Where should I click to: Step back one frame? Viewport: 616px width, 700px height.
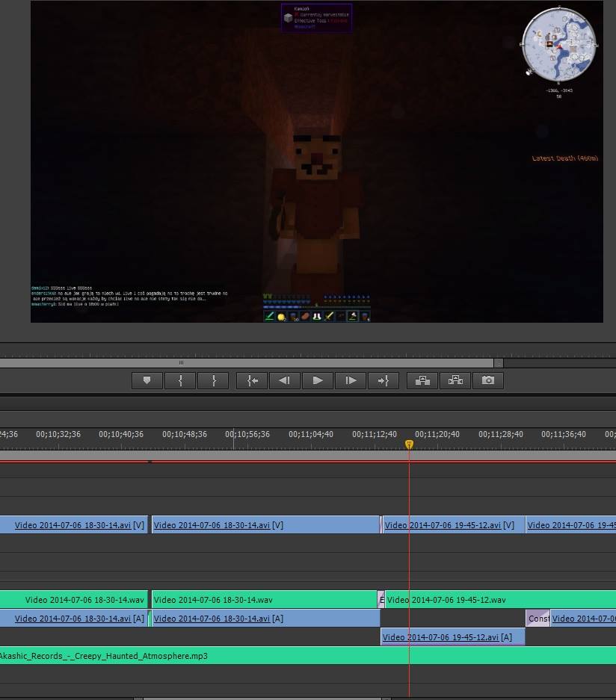tap(285, 380)
